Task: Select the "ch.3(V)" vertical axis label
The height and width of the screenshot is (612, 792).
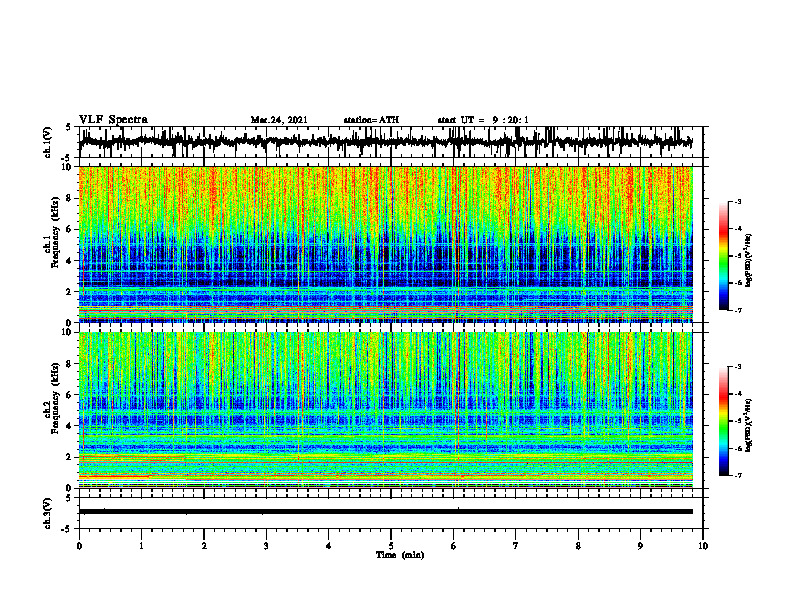Action: click(48, 513)
